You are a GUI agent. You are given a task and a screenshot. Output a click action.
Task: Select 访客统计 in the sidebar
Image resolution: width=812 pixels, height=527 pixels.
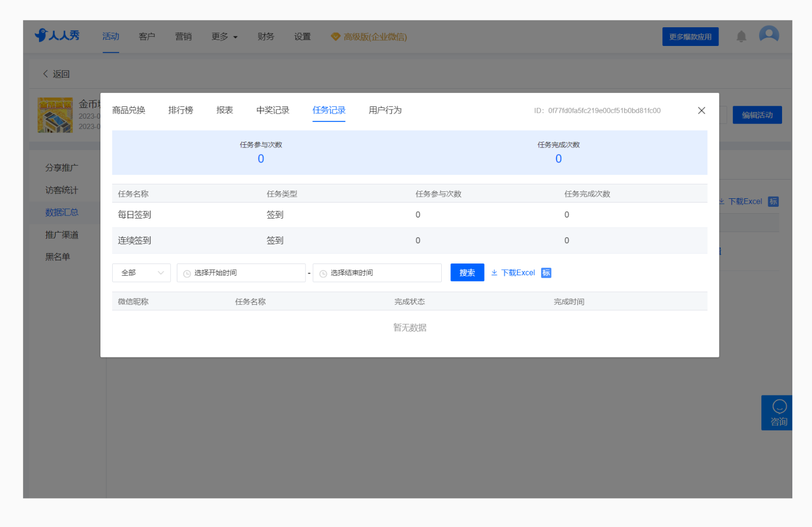62,190
